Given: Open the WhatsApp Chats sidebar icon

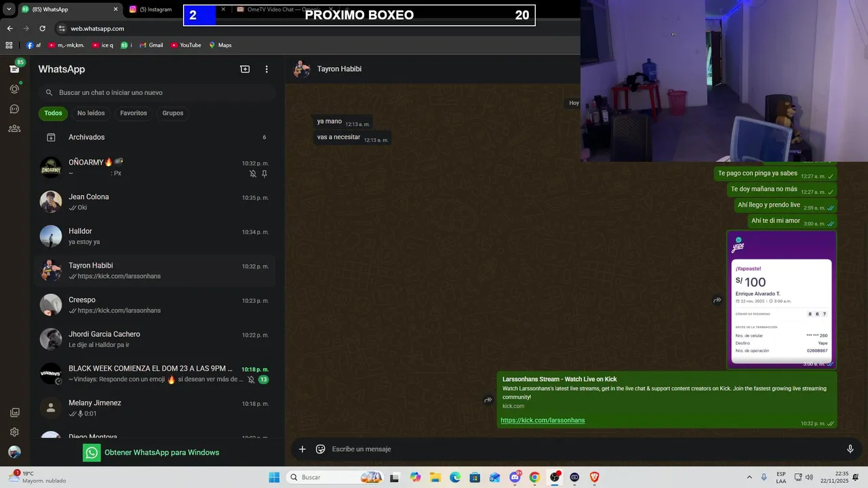Looking at the screenshot, I should (x=14, y=69).
